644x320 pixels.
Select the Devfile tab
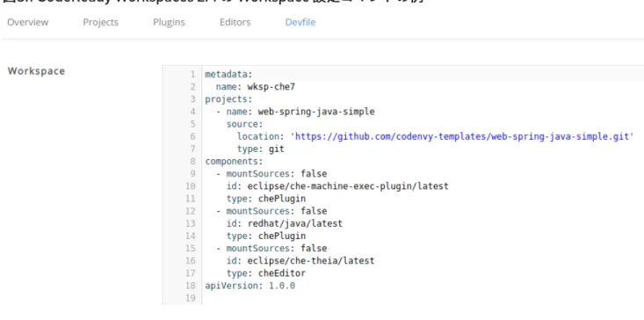(x=300, y=22)
